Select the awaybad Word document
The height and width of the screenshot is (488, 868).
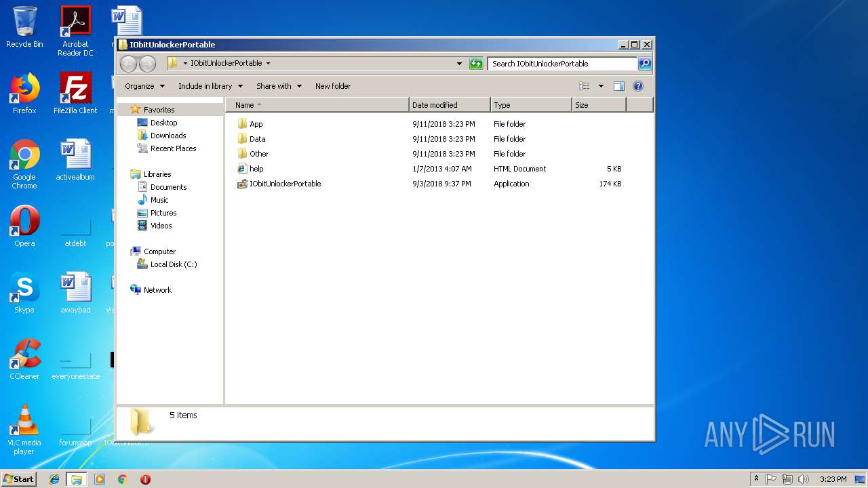click(x=75, y=293)
